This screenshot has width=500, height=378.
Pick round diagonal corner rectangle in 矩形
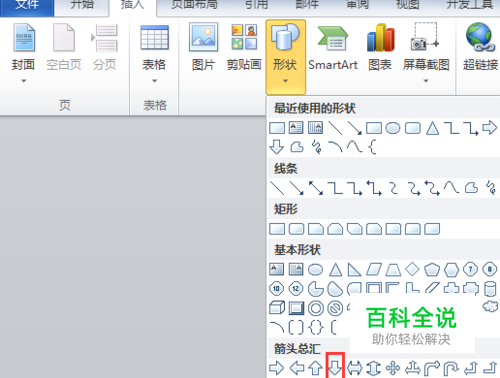[432, 229]
